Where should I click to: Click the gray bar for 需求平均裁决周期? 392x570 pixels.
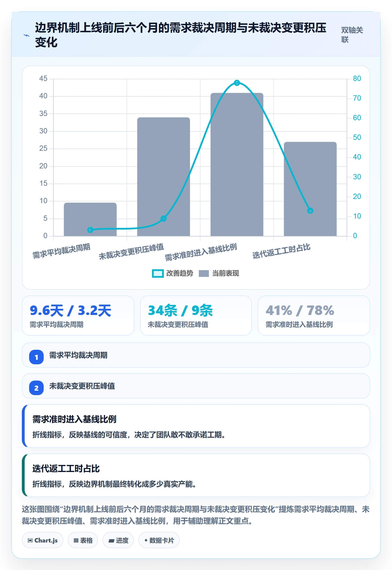(x=90, y=219)
